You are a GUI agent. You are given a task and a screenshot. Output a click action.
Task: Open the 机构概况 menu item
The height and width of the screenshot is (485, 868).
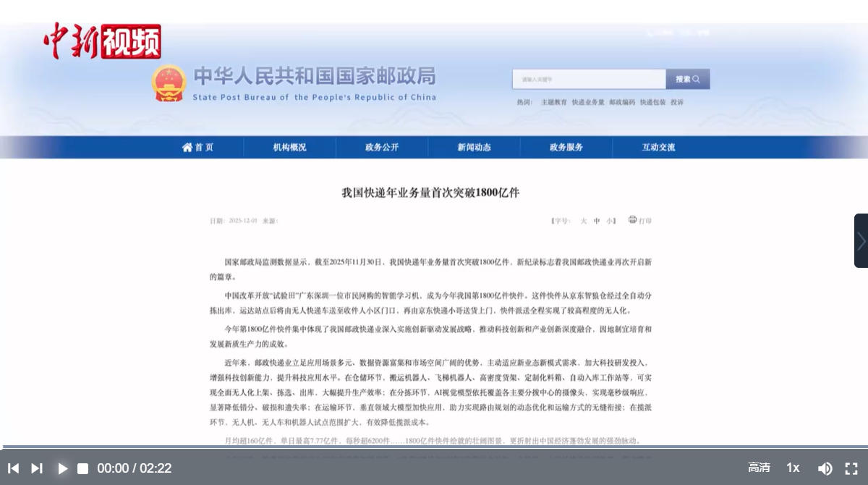(x=289, y=147)
